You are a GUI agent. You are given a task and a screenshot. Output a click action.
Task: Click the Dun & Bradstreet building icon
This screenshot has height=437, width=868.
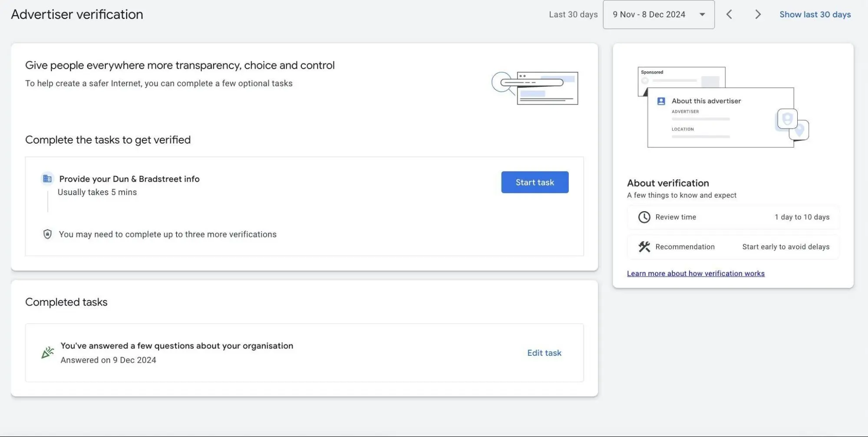pyautogui.click(x=47, y=179)
